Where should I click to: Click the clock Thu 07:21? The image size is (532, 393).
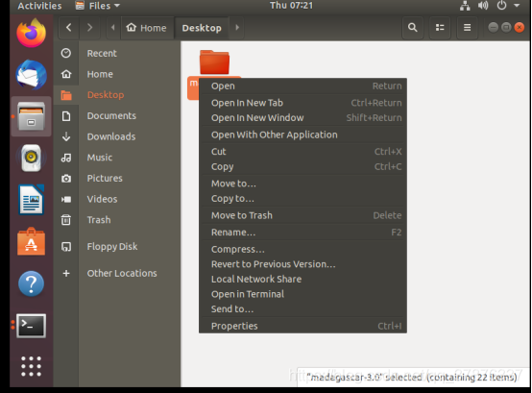pos(291,6)
